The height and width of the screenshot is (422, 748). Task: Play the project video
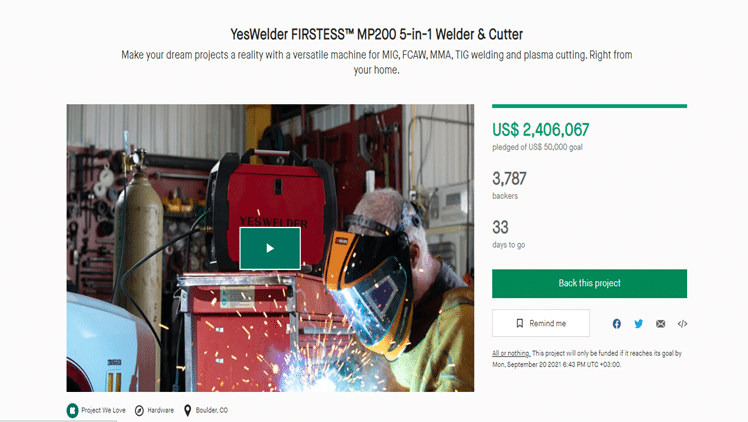coord(270,248)
